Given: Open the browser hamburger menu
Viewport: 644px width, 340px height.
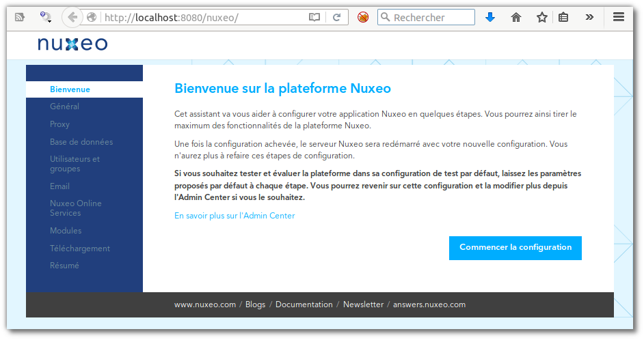Looking at the screenshot, I should 619,17.
